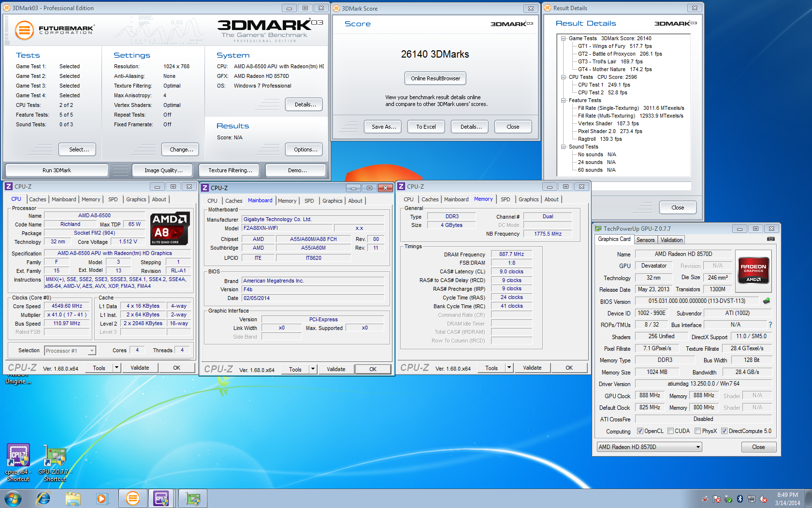Select the Pixel Shader 2.0 result row
Image resolution: width=812 pixels, height=508 pixels.
click(610, 131)
